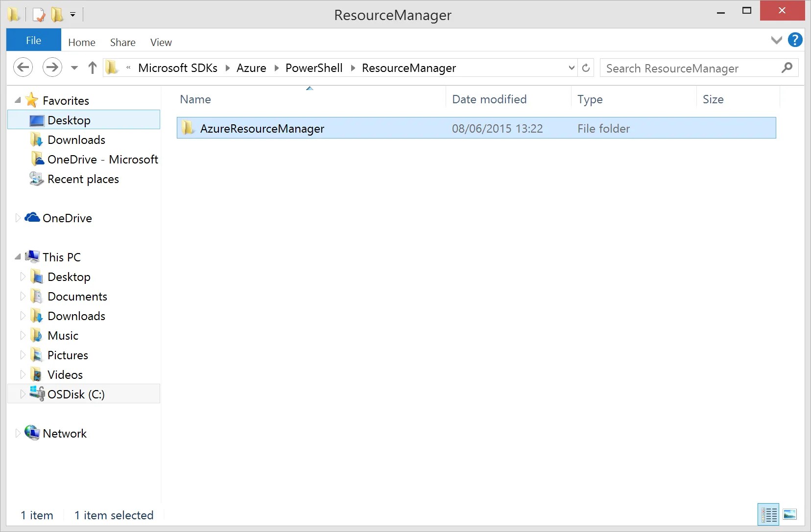This screenshot has width=811, height=532.
Task: Switch to the View ribbon tab
Action: (x=161, y=42)
